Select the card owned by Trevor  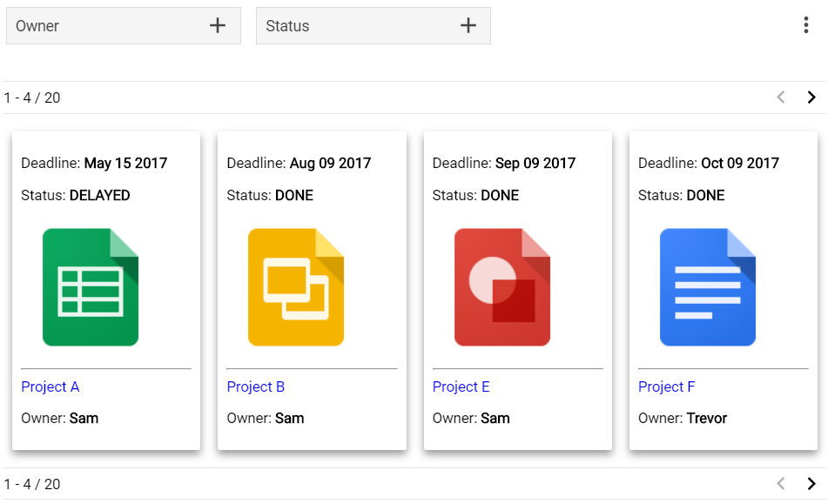point(724,291)
